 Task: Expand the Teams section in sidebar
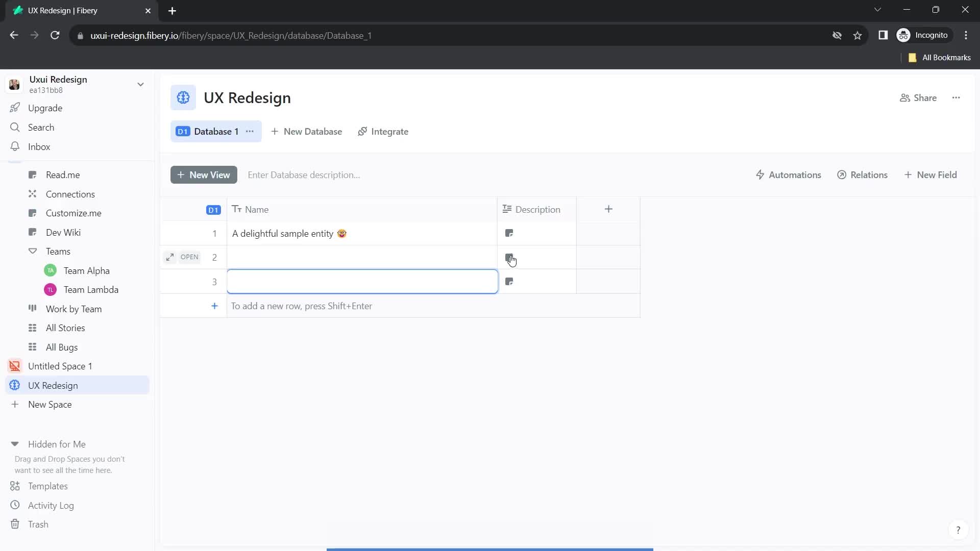coord(32,251)
